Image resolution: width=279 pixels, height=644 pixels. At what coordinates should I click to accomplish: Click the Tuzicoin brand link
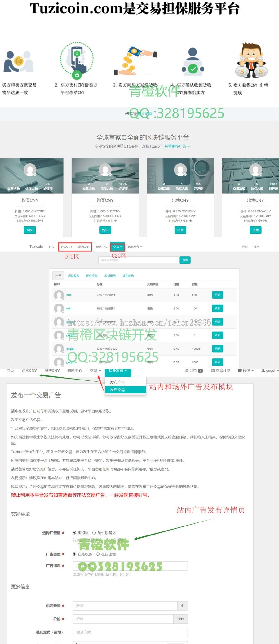pyautogui.click(x=36, y=247)
